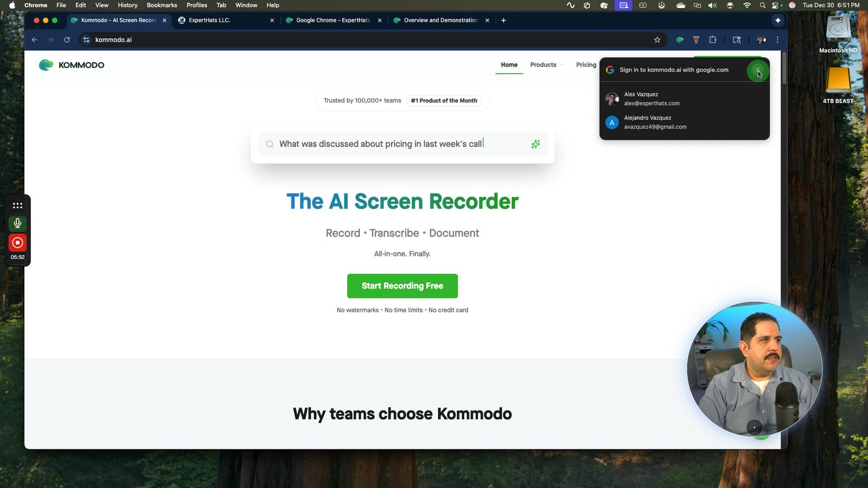
Task: Go to the Home nav link
Action: coord(509,65)
